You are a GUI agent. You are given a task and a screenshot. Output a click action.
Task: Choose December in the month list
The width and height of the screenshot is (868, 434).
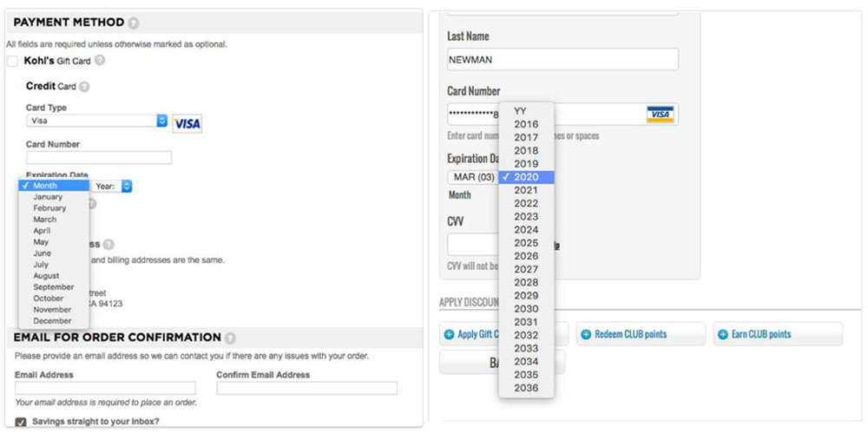pyautogui.click(x=54, y=320)
